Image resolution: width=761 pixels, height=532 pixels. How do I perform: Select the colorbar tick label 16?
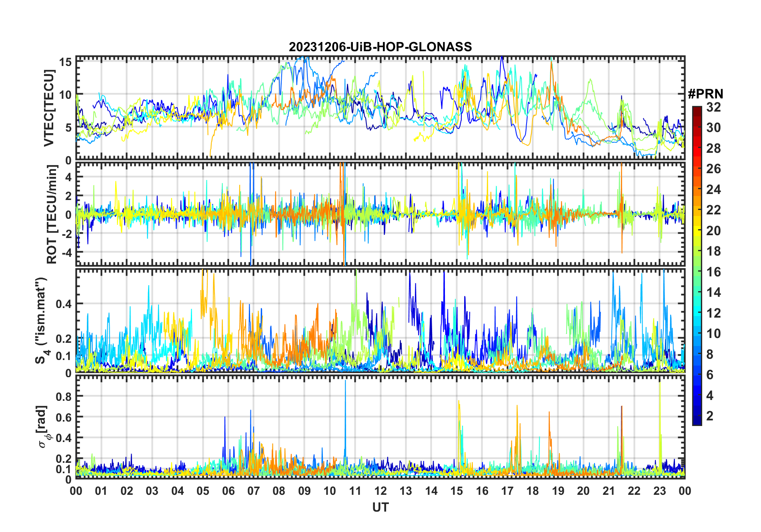pos(713,272)
